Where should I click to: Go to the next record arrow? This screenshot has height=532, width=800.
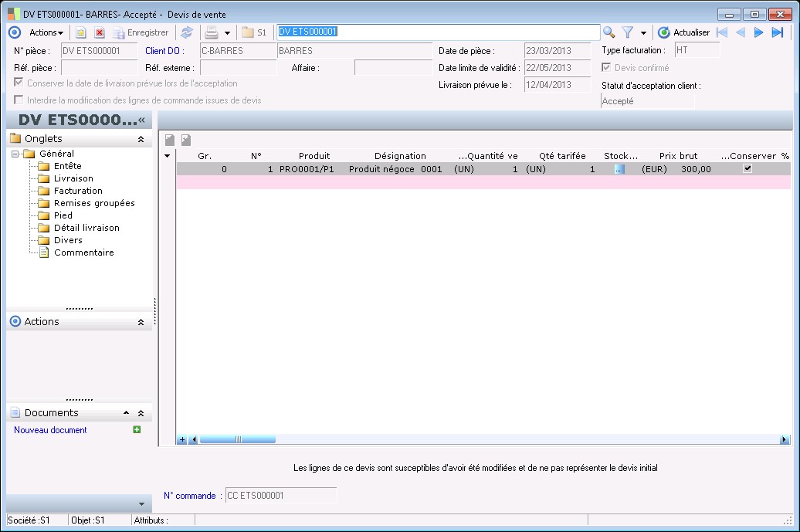(758, 32)
